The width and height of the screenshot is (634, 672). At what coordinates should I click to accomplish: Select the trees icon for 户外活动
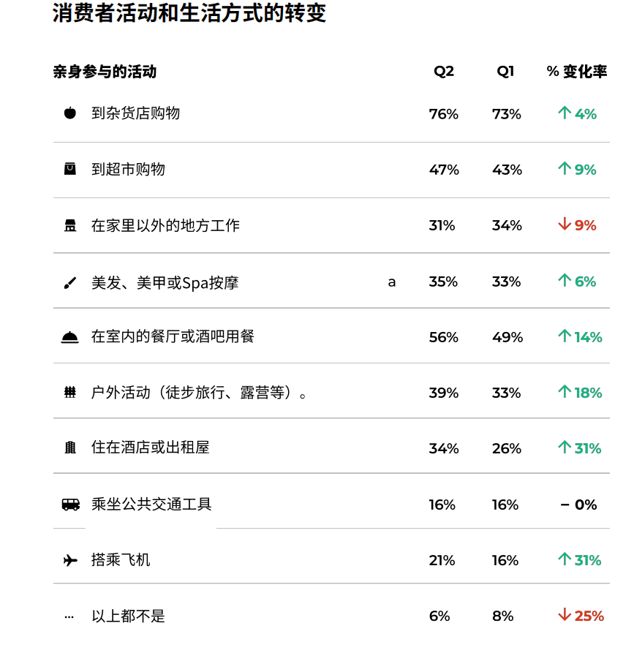(x=70, y=392)
